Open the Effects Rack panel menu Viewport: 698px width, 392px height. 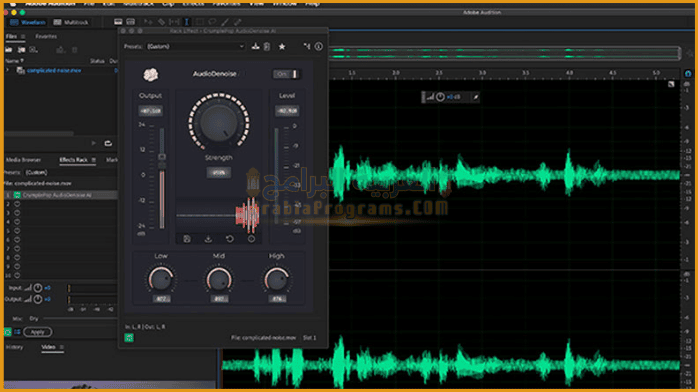click(93, 160)
